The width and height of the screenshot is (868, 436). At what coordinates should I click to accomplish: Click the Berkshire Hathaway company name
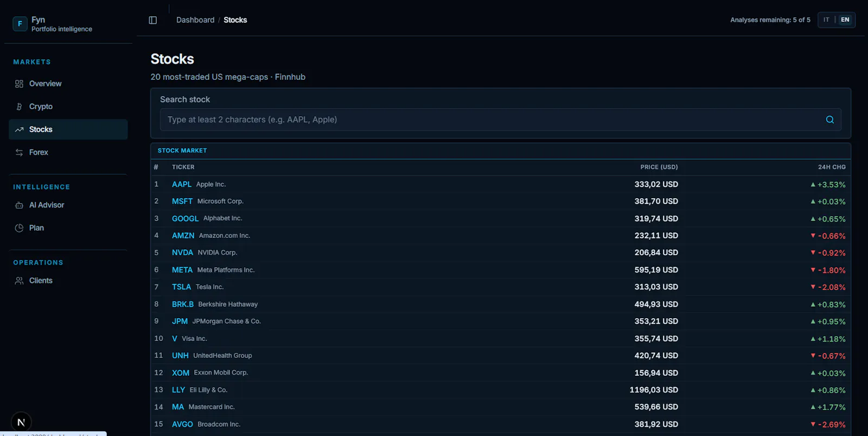coord(228,305)
